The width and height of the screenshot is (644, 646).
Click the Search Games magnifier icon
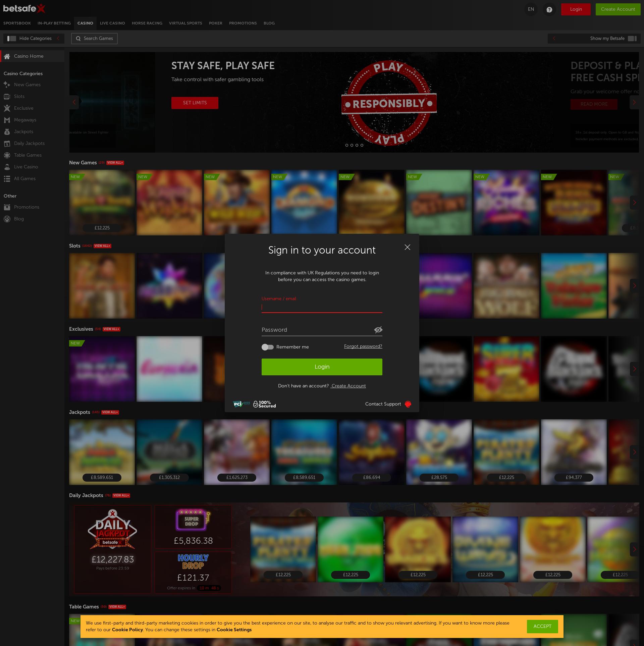click(78, 38)
